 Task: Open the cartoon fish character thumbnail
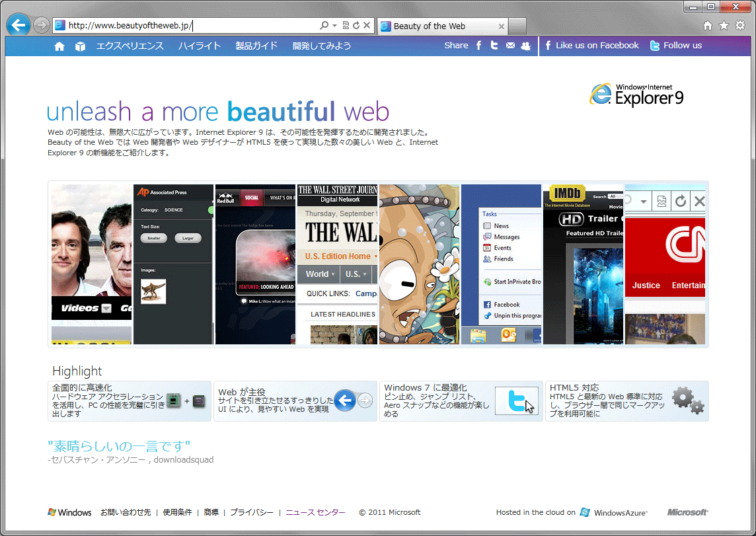420,264
